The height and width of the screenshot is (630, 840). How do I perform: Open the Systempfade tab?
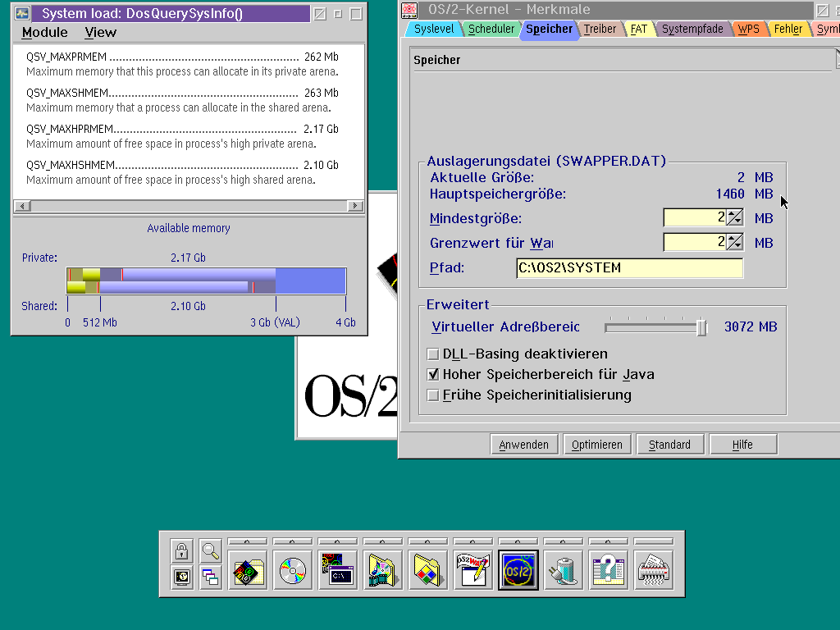692,29
